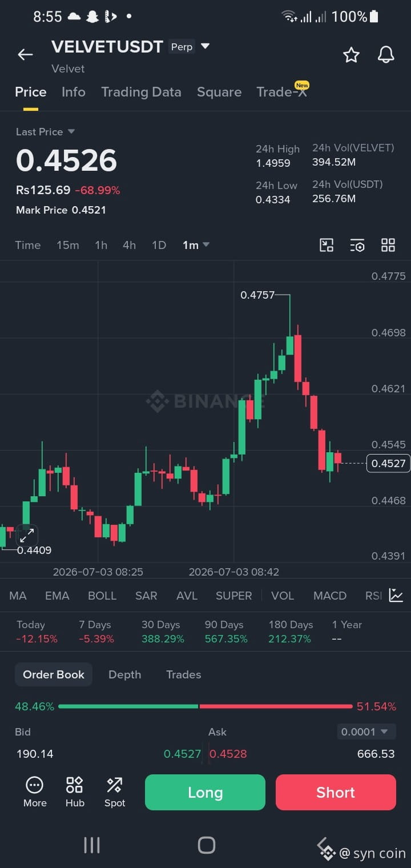Open price alert bell icon
Viewport: 411px width, 868px height.
(386, 55)
